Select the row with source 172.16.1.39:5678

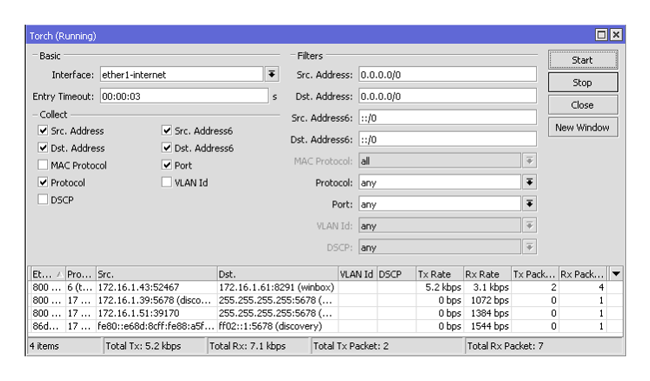pos(325,300)
